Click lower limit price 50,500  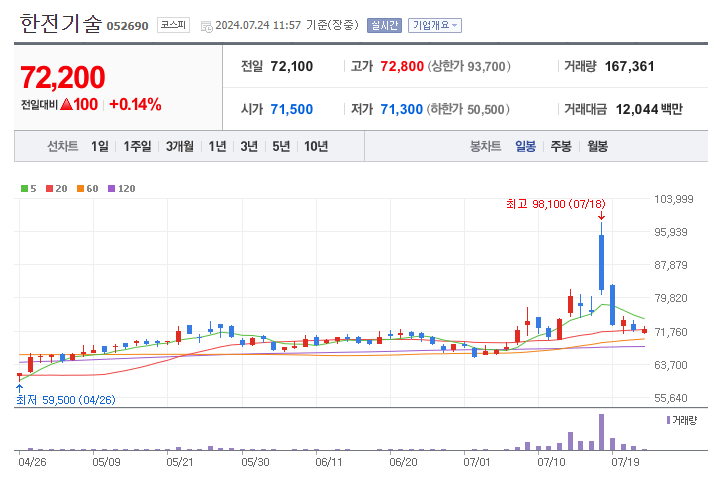(486, 110)
